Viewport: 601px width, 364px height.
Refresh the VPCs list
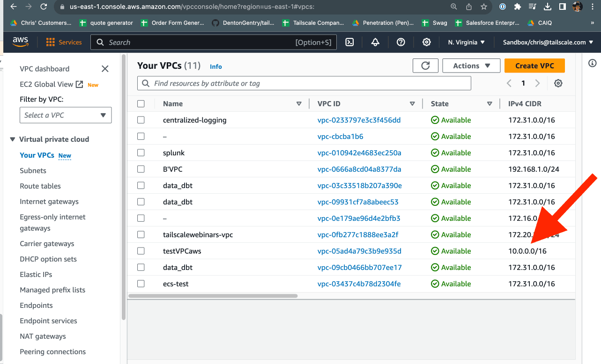click(425, 66)
